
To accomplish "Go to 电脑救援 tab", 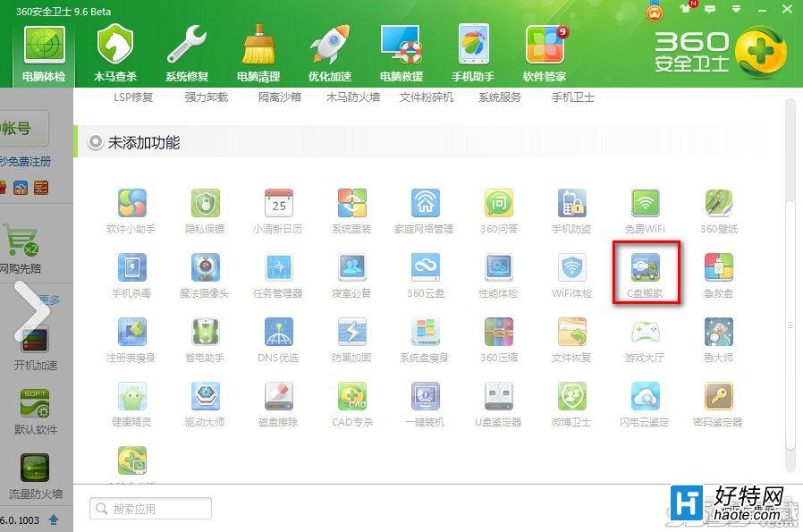I will click(401, 55).
